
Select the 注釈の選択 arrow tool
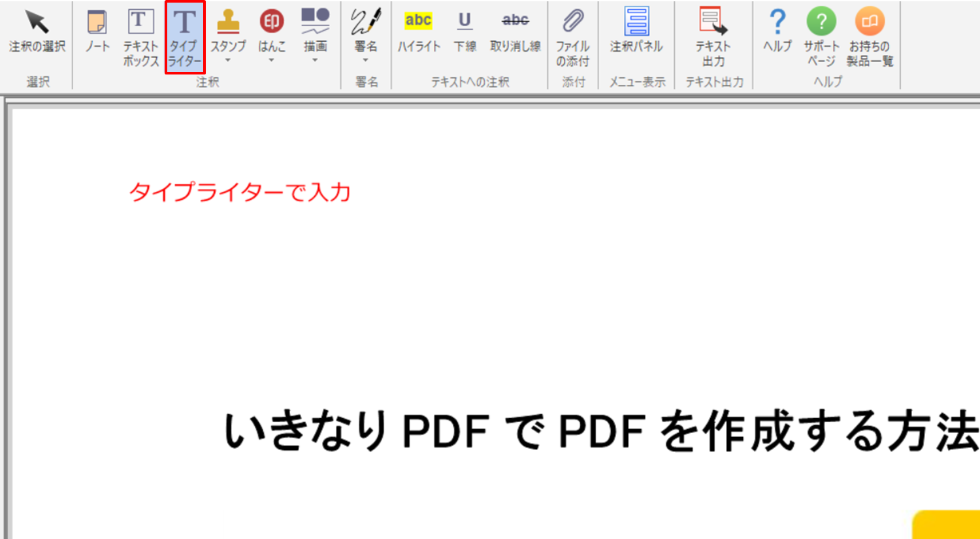37,31
